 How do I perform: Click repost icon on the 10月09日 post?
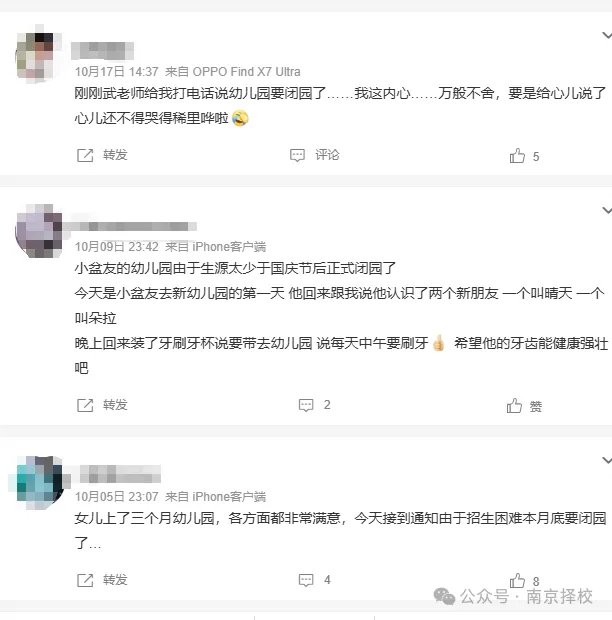85,405
